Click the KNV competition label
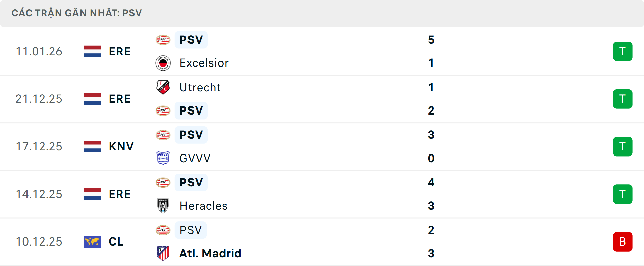644x266 pixels. [x=121, y=146]
